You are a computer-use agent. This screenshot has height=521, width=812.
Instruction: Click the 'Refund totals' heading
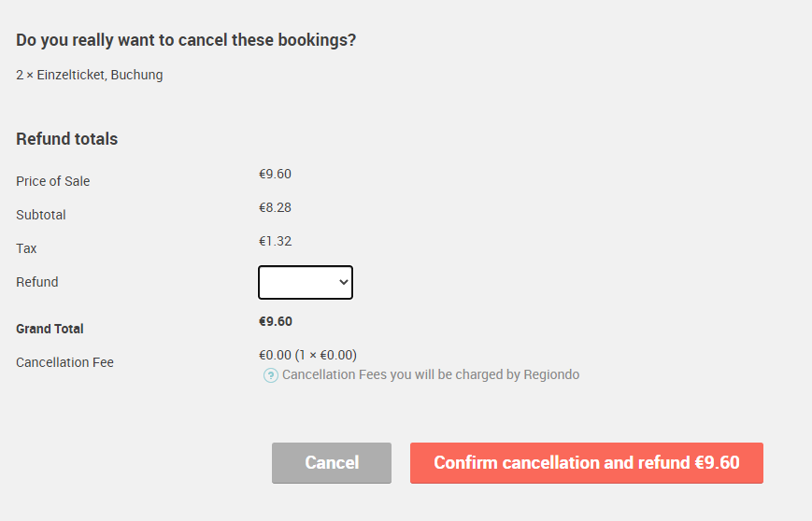(66, 139)
